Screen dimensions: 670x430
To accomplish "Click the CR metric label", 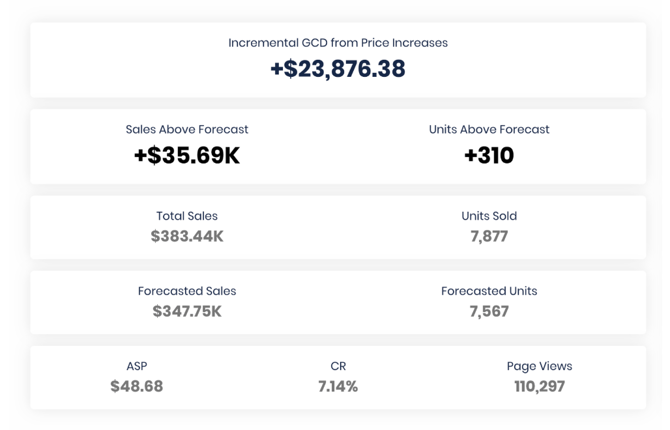I will tap(338, 366).
